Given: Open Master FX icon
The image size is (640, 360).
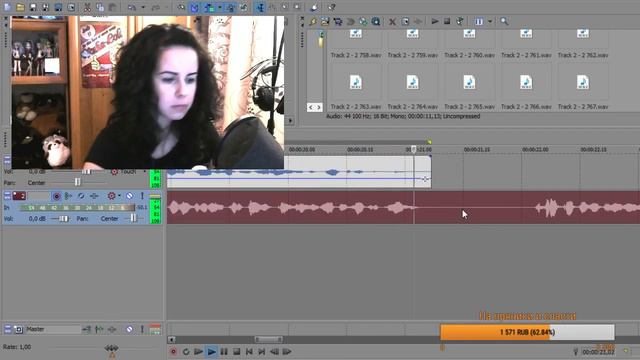Looking at the screenshot, I should coord(112,329).
